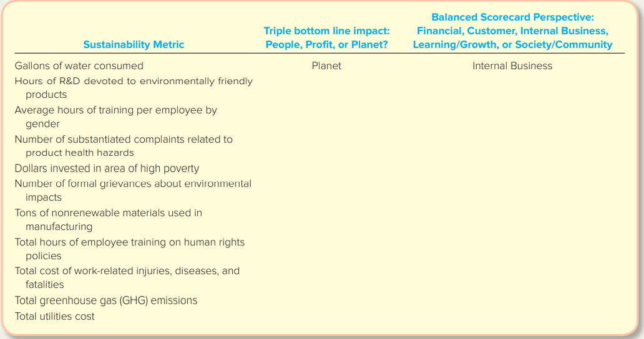Screen dimensions: 644x339
Task: Click the text 'People, Profit, or Planet?'
Action: [326, 44]
